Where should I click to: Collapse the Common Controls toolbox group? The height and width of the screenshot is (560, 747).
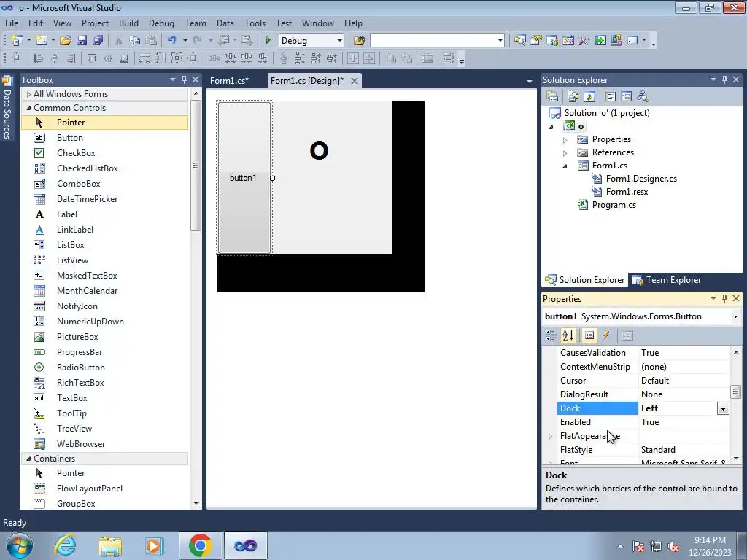[x=28, y=108]
